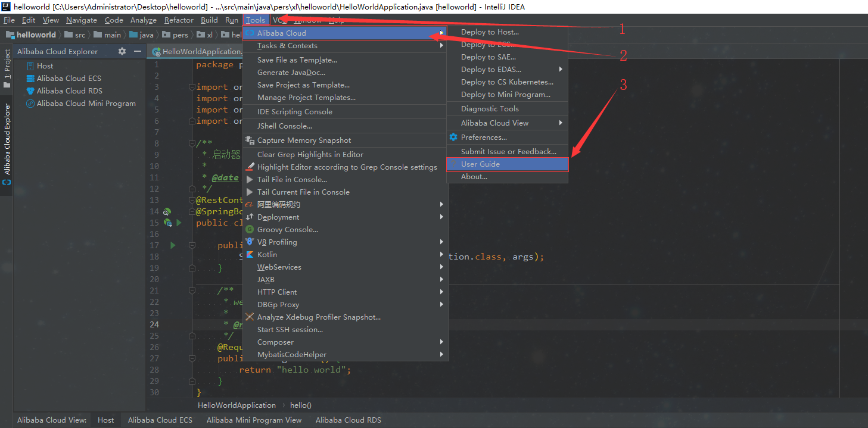Click the Analyze Xdebug Profiler icon
Screen dimensions: 868x428
(x=250, y=317)
